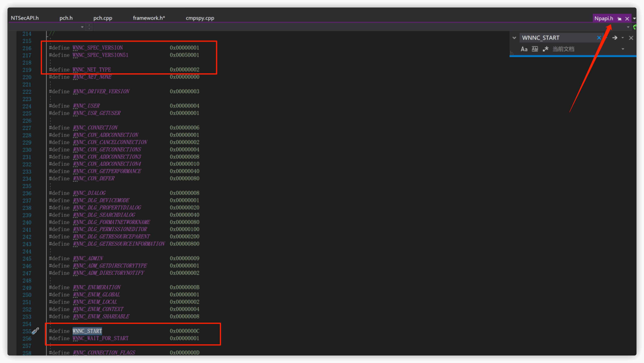This screenshot has width=644, height=363.
Task: Toggle regular expression search option
Action: coord(546,49)
